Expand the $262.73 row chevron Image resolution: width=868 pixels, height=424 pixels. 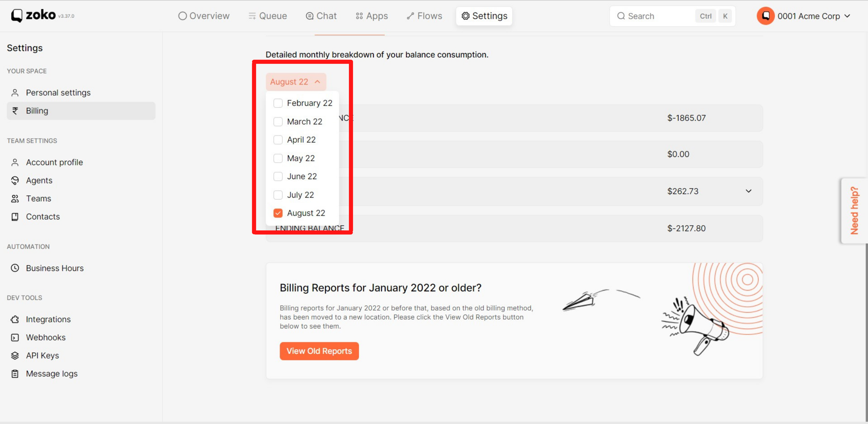point(748,191)
